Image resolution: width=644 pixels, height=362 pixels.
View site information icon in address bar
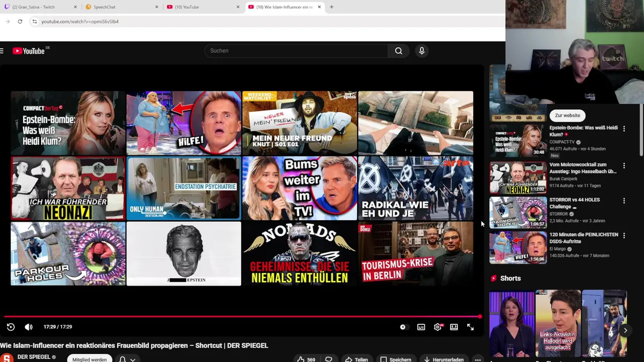[34, 22]
